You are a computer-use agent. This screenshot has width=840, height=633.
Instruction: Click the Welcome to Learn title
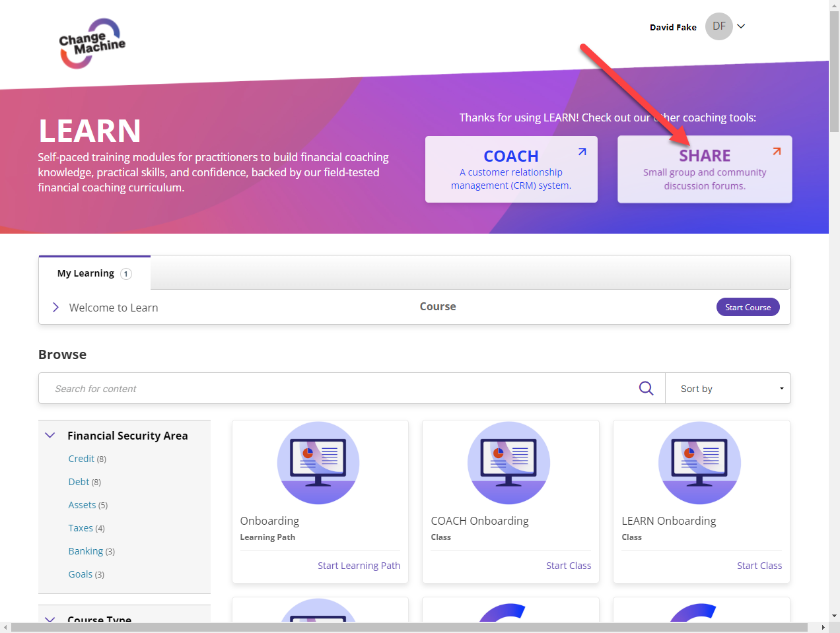pos(114,308)
